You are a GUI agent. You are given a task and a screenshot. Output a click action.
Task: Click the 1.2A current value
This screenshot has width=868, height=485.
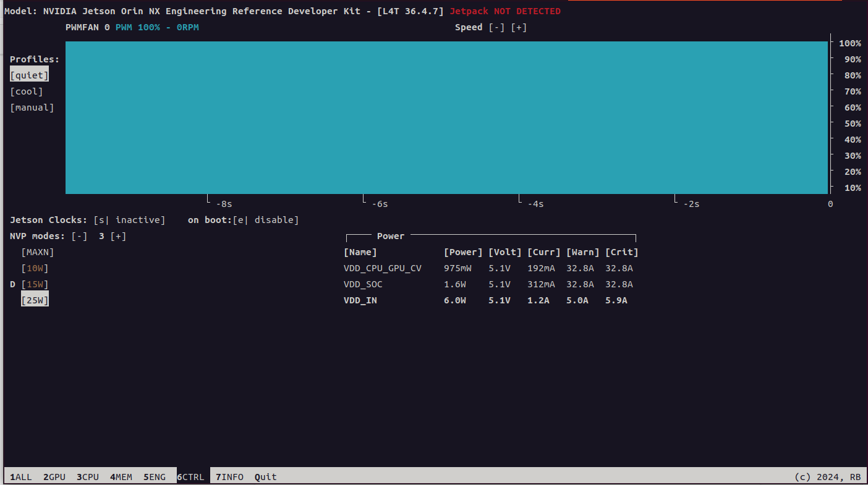(538, 300)
